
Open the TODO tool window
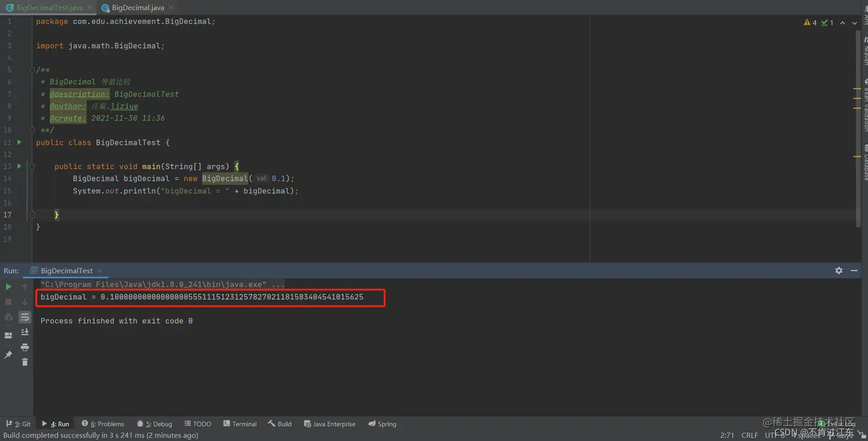198,424
